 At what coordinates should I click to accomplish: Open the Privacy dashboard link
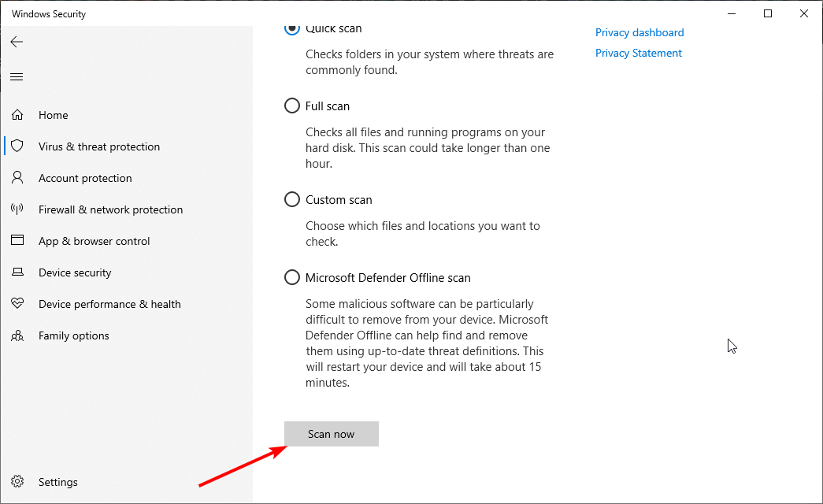639,32
